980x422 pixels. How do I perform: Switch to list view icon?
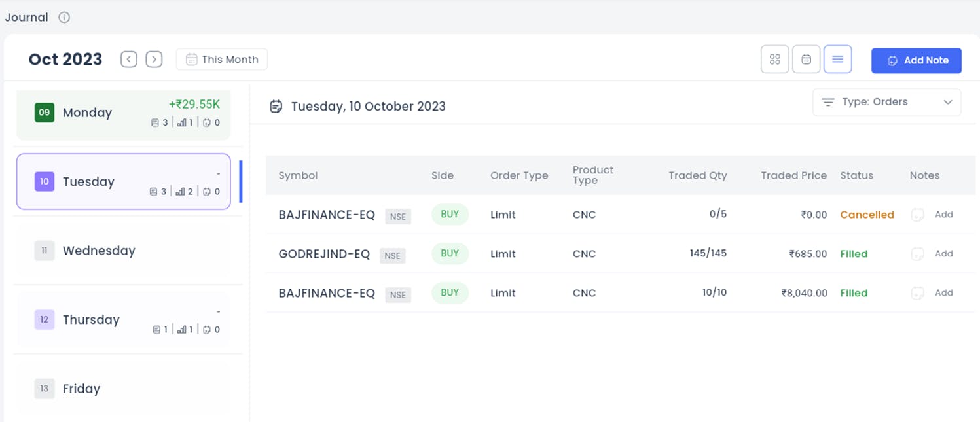pyautogui.click(x=837, y=60)
